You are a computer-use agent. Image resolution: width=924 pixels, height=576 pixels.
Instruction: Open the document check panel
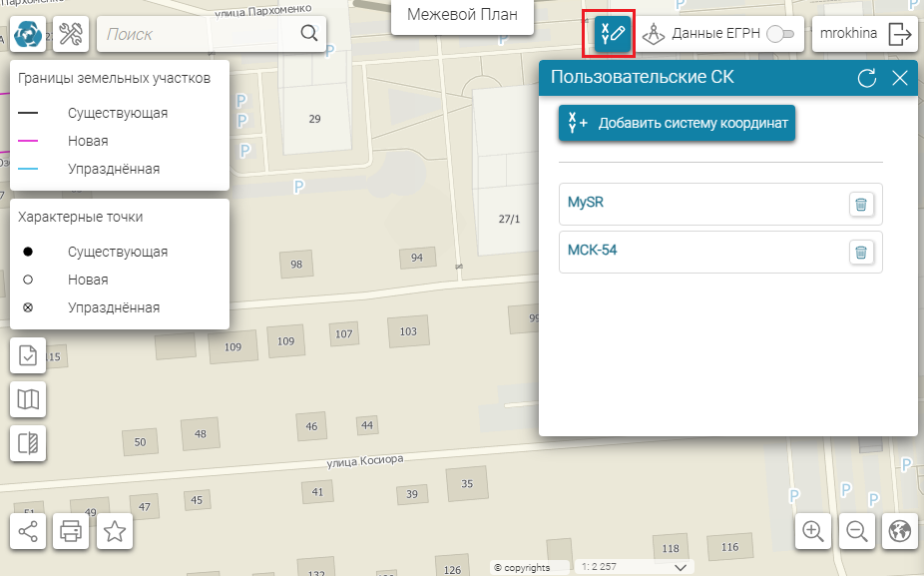[x=28, y=355]
